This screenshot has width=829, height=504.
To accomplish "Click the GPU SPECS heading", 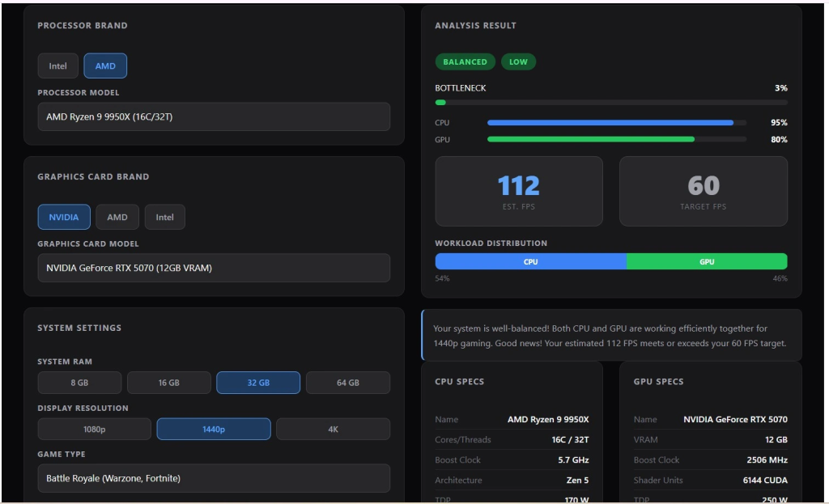I will tap(658, 381).
